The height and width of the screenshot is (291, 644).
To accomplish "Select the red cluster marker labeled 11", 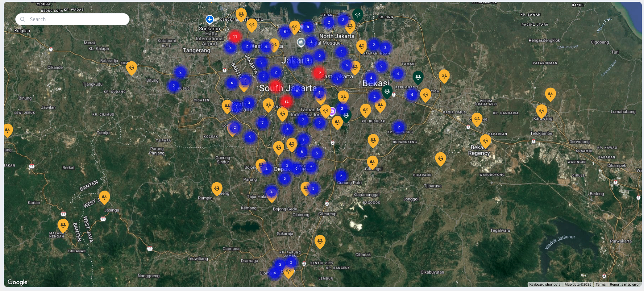I will pyautogui.click(x=235, y=36).
